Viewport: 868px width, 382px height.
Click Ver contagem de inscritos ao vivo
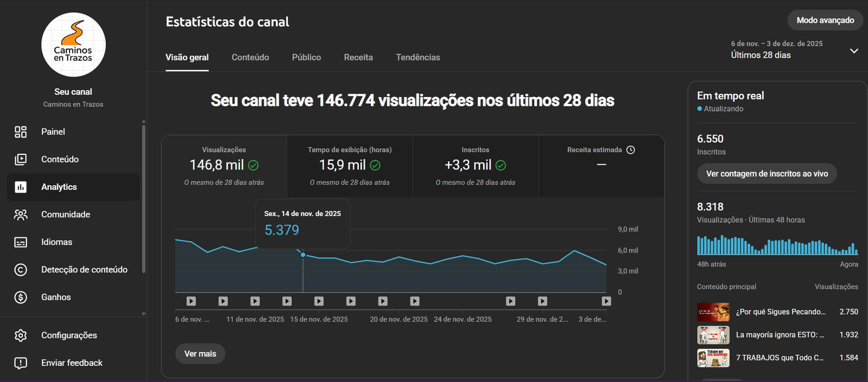(x=767, y=174)
